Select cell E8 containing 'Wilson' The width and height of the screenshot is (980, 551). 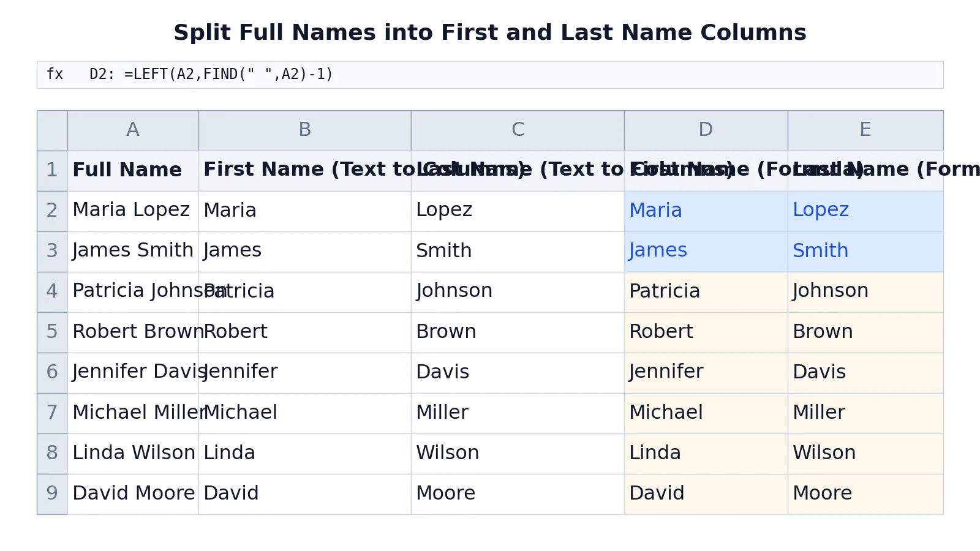865,454
